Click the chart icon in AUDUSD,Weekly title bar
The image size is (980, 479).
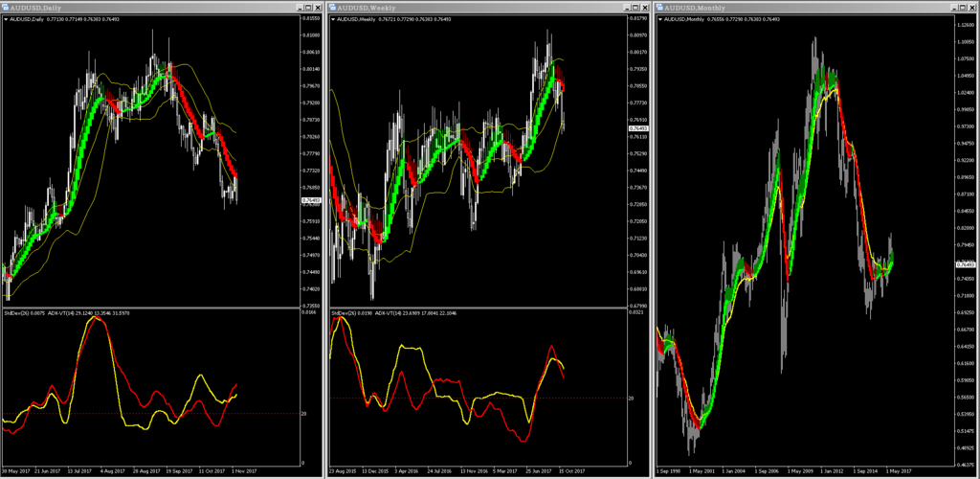(x=332, y=8)
